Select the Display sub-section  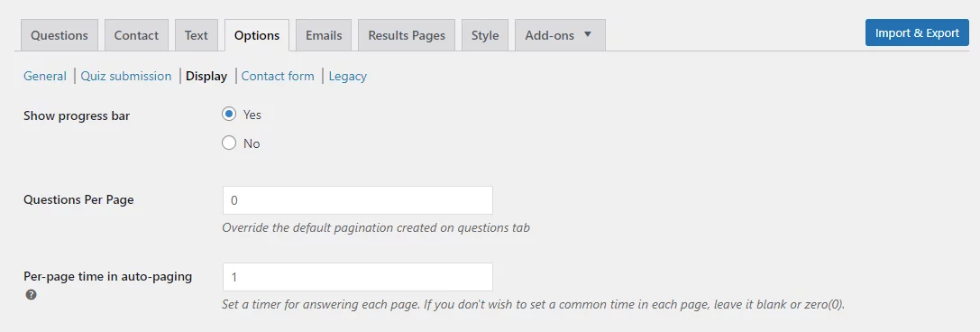pos(206,77)
